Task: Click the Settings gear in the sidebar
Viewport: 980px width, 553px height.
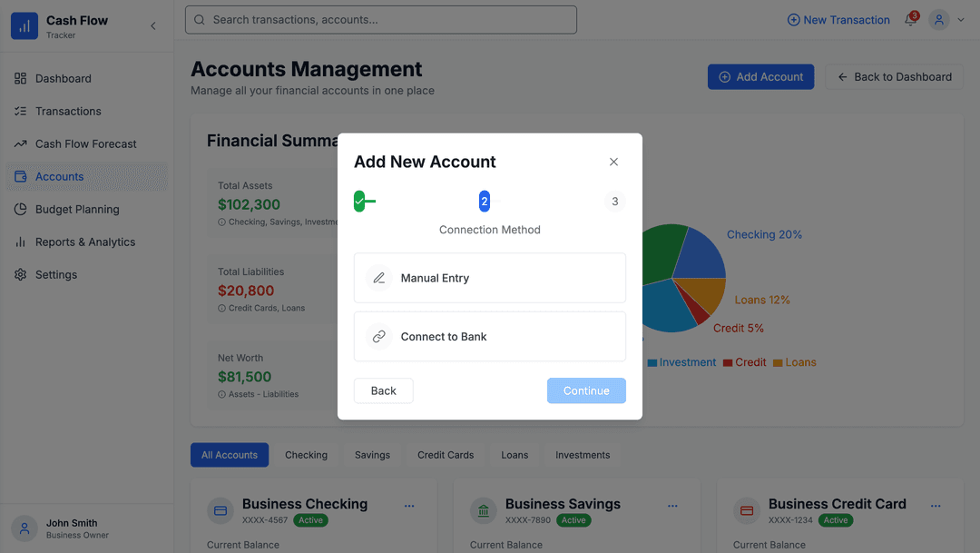Action: coord(21,274)
